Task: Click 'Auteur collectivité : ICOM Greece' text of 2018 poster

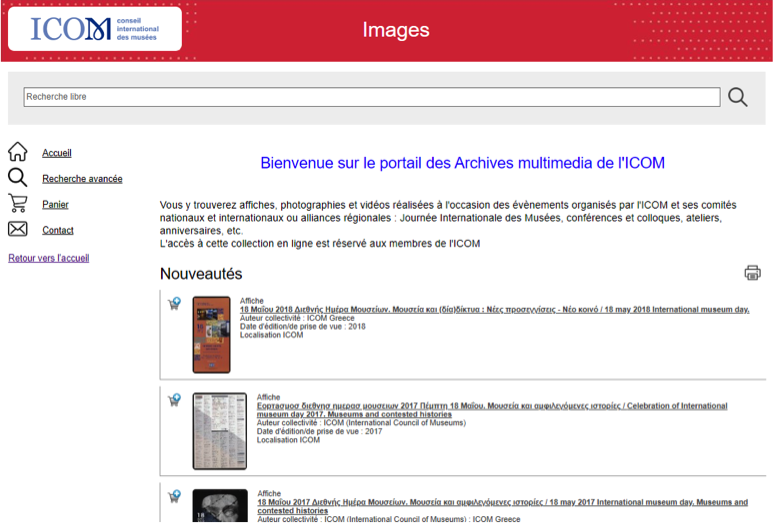Action: click(297, 318)
